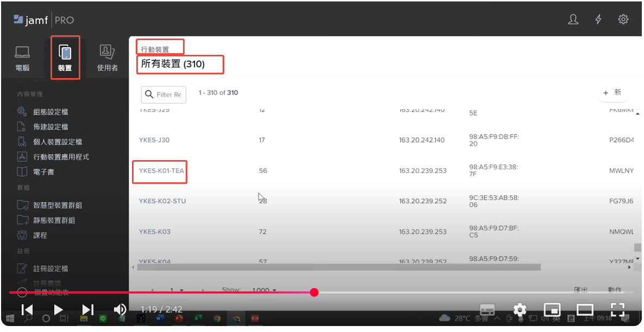This screenshot has width=644, height=332.
Task: Open 電子書 in the sidebar
Action: pyautogui.click(x=43, y=172)
